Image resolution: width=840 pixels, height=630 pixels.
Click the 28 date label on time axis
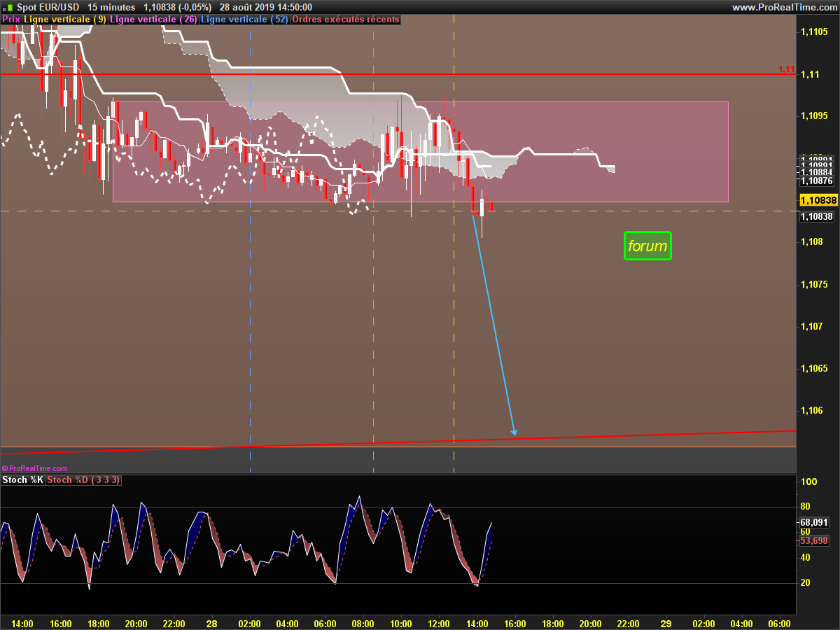coord(212,623)
